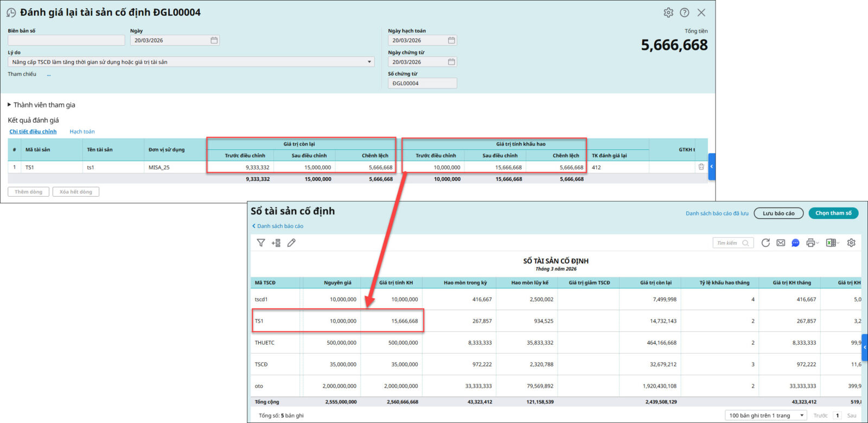Open settings gear in the revaluation header

668,12
